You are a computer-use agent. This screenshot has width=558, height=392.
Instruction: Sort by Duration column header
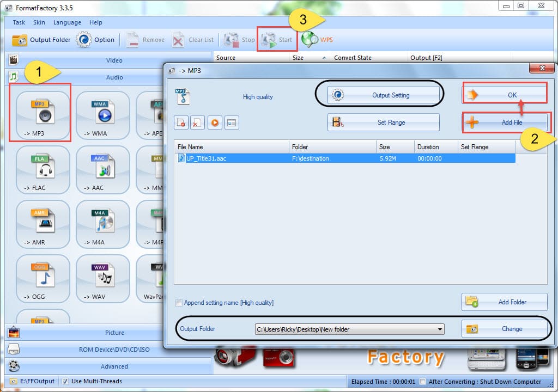pyautogui.click(x=436, y=147)
